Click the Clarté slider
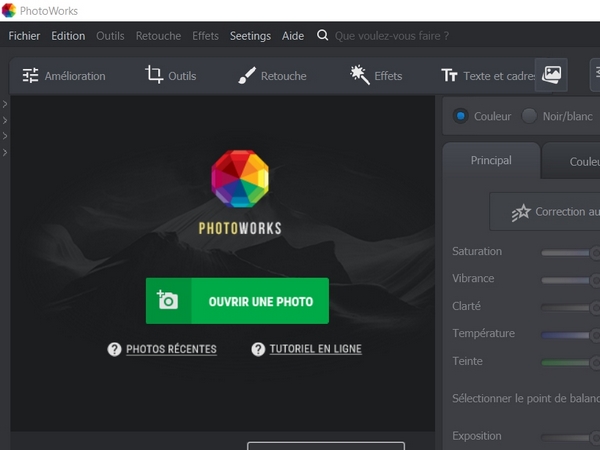This screenshot has width=600, height=450. coord(570,308)
